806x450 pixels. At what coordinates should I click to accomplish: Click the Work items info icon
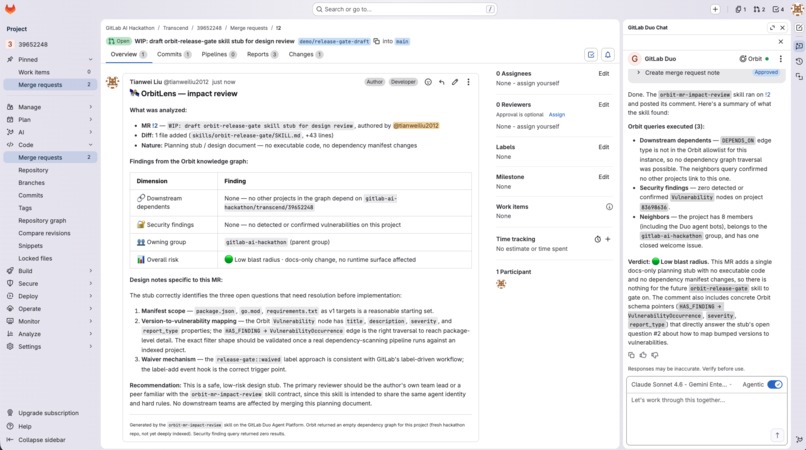tap(609, 207)
